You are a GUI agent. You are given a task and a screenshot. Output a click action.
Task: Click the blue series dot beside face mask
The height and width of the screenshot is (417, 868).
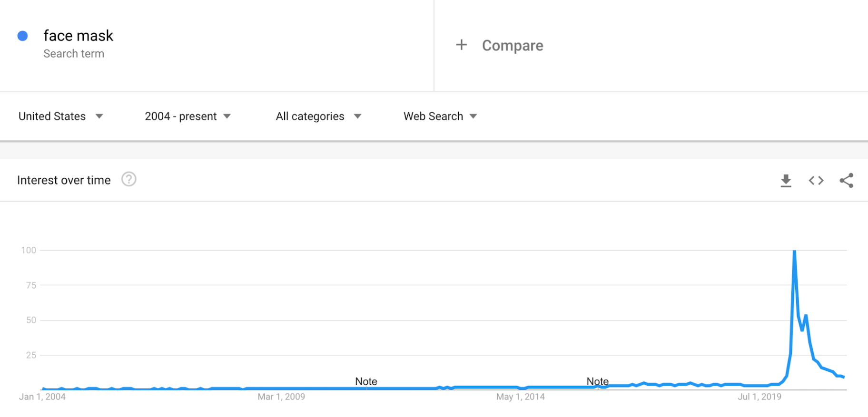coord(22,35)
